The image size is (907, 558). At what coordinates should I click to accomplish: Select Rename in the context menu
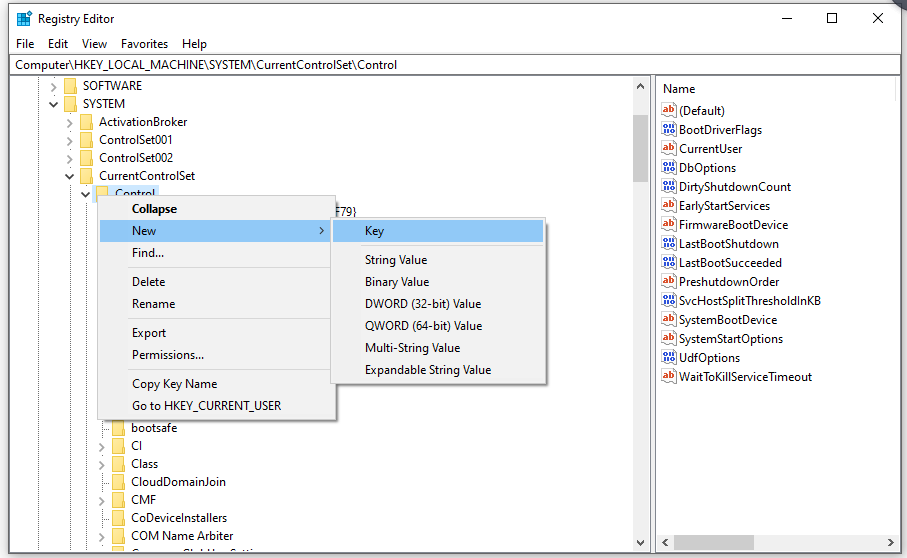coord(215,304)
